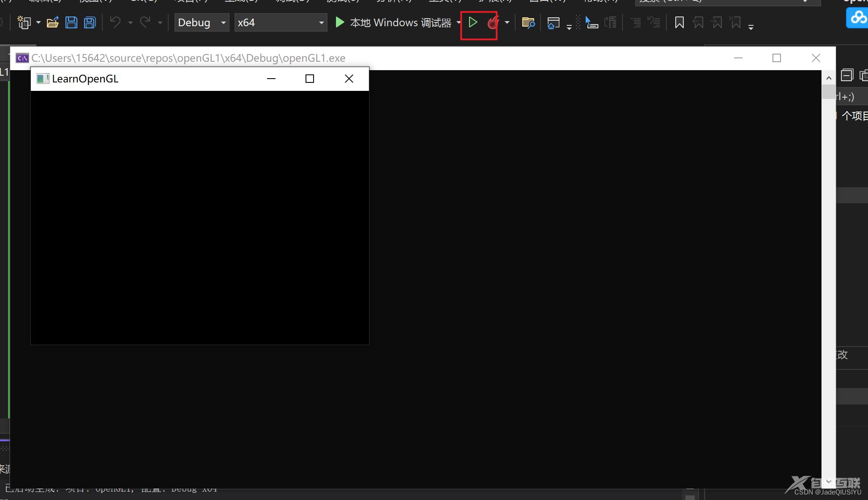
Task: Maximize the openGL1.exe console window
Action: tap(777, 58)
